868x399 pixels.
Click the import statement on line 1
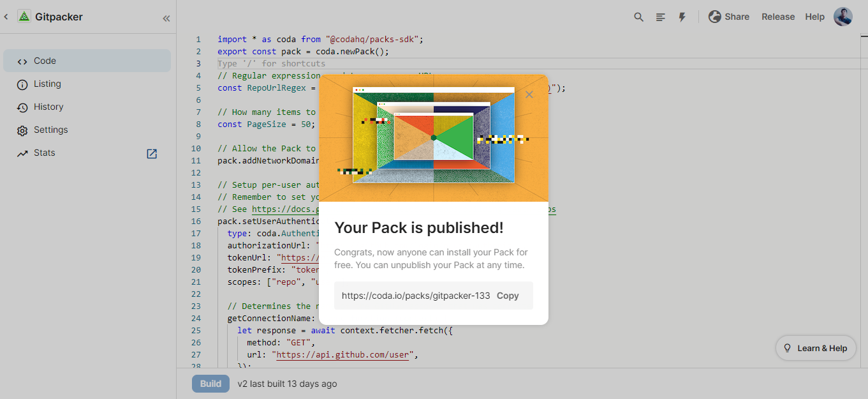tap(321, 39)
